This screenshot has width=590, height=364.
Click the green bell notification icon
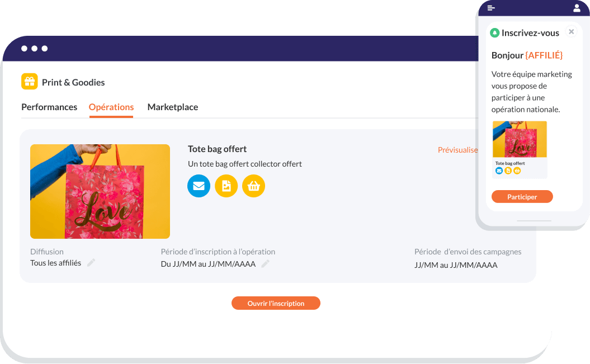[x=495, y=33]
